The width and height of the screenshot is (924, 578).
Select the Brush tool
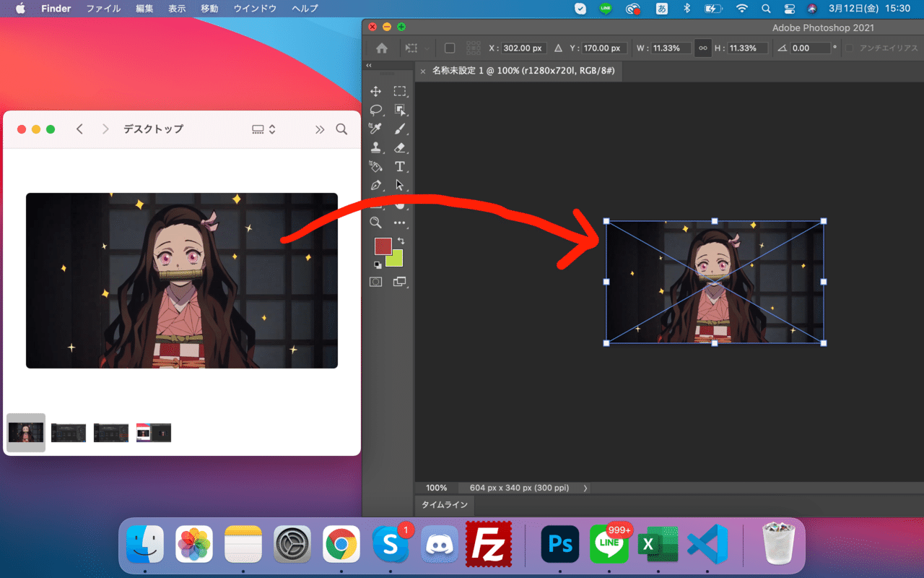(399, 129)
